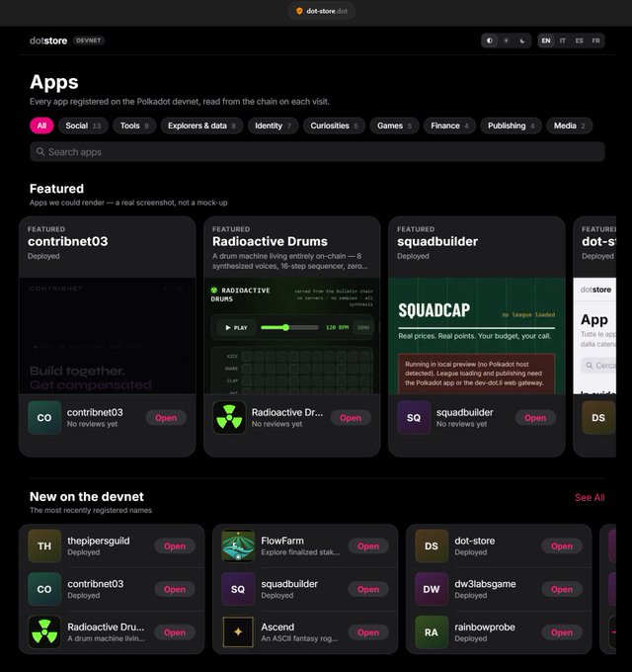Click the FlowFarm app name
Viewport: 632px width, 672px height.
tap(282, 541)
